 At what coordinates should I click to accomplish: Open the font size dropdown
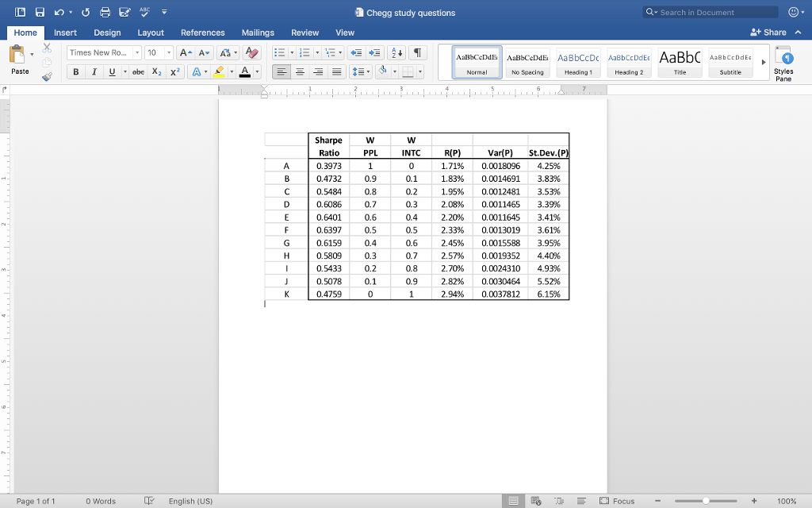tap(169, 52)
